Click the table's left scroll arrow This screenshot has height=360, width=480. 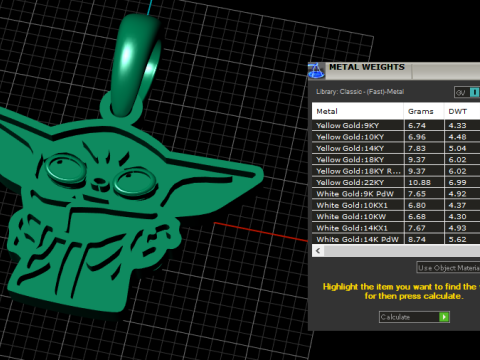(318, 251)
